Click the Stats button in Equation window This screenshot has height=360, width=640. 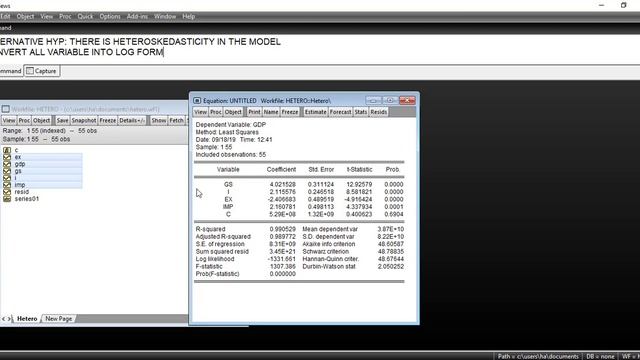click(361, 112)
